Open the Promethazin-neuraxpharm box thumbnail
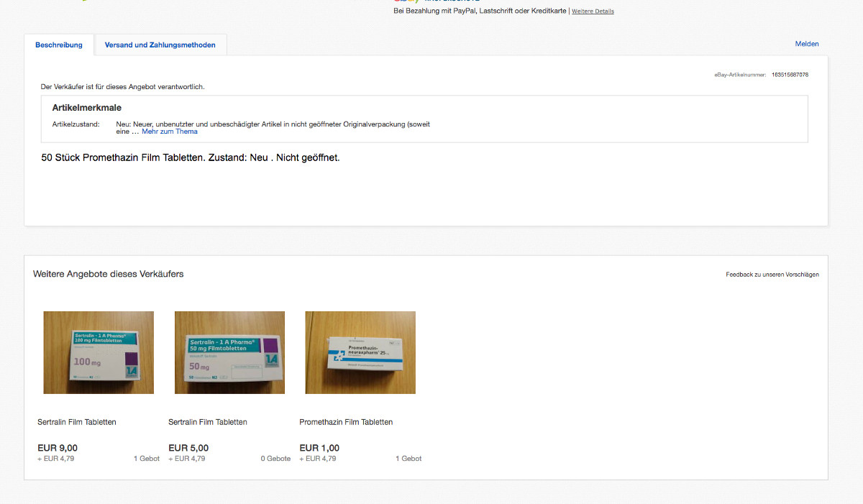This screenshot has width=863, height=504. 360,352
